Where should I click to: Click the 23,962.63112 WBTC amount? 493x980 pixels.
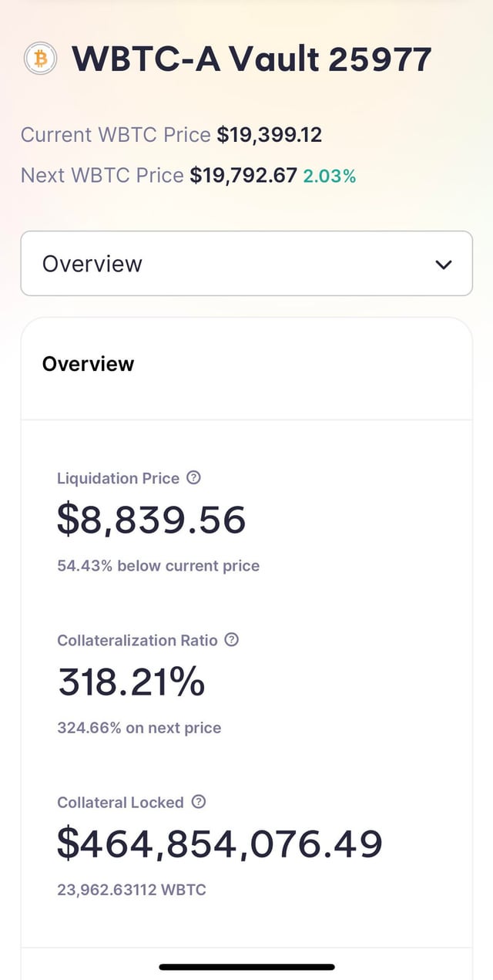click(x=132, y=890)
